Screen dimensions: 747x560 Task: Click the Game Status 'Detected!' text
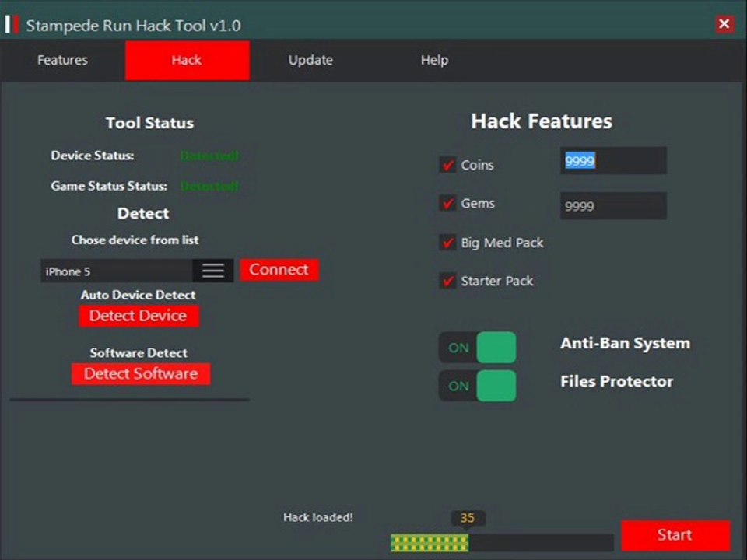click(209, 186)
